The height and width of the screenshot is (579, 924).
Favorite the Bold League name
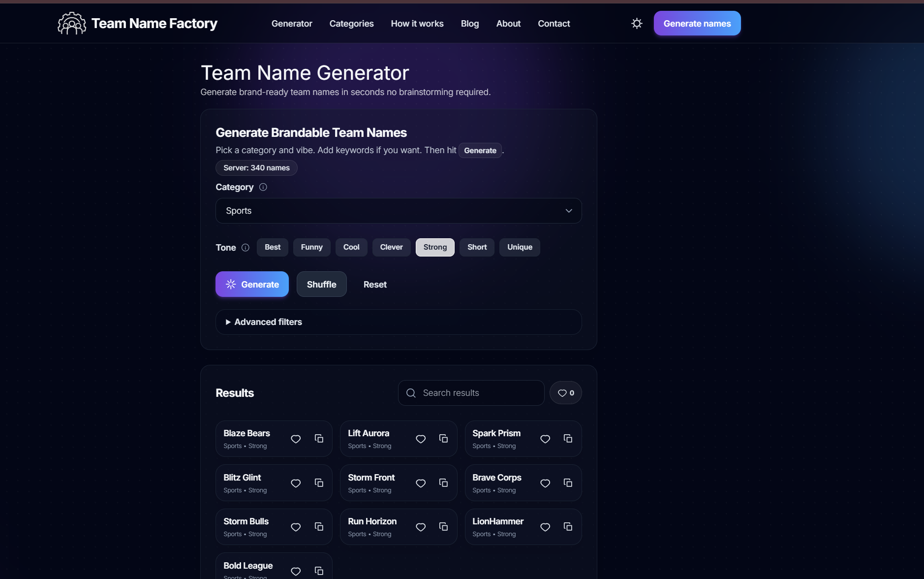tap(296, 571)
